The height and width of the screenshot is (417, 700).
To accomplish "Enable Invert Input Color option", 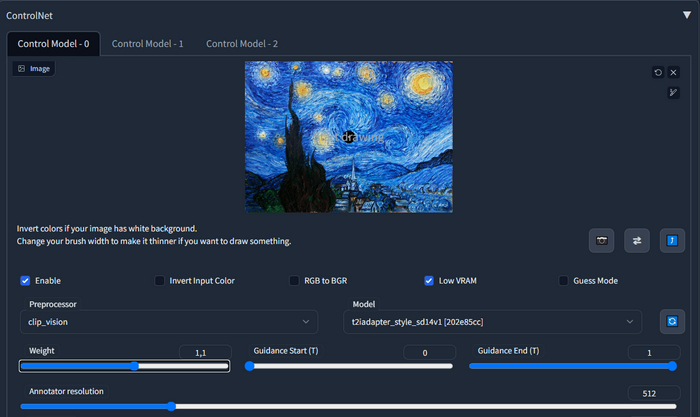I will pyautogui.click(x=160, y=281).
